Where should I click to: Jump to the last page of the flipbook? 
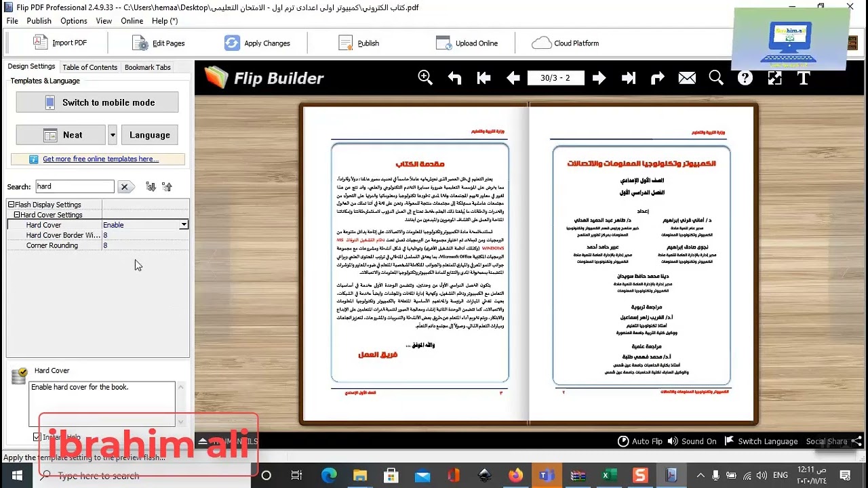click(629, 78)
